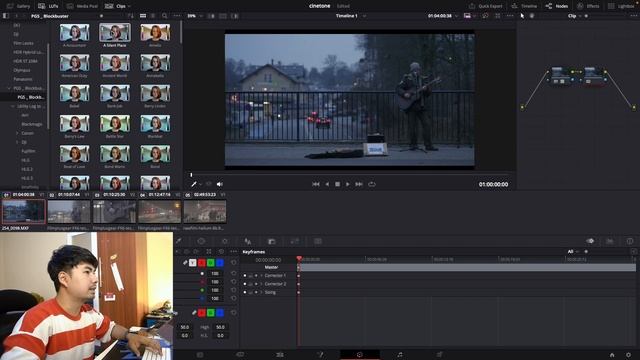This screenshot has height=360, width=640.
Task: Click the viewer qualifier eyedropper icon
Action: (194, 184)
